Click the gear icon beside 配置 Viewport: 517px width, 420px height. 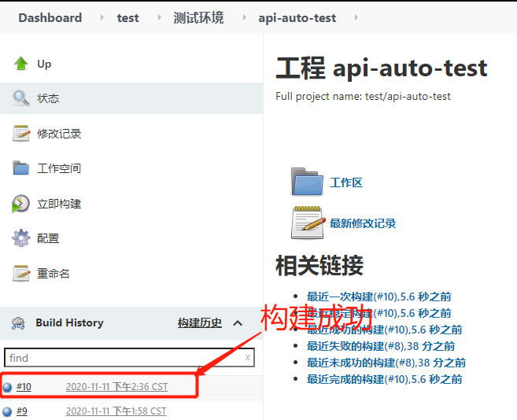(x=21, y=238)
